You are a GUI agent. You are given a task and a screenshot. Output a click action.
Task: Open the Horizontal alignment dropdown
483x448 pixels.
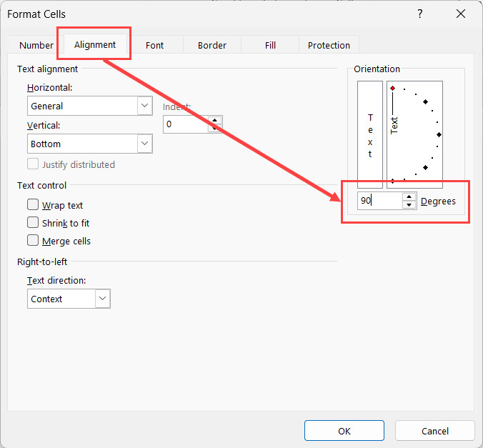[144, 106]
